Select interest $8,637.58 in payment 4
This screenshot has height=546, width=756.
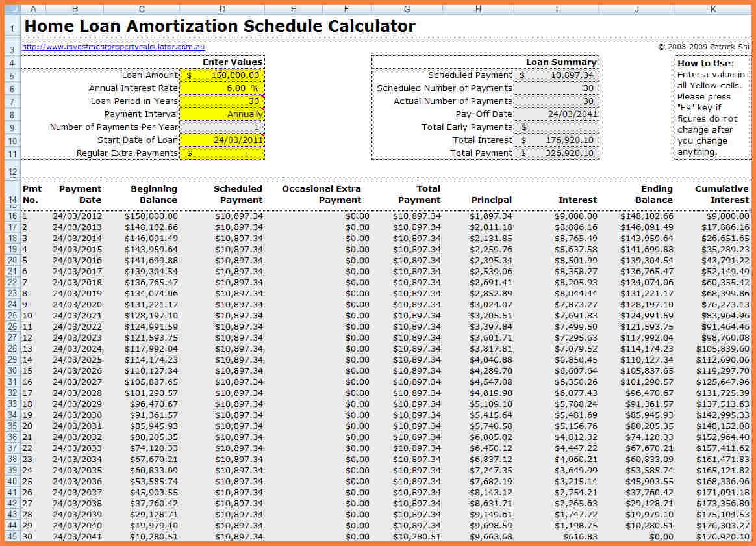click(x=575, y=250)
